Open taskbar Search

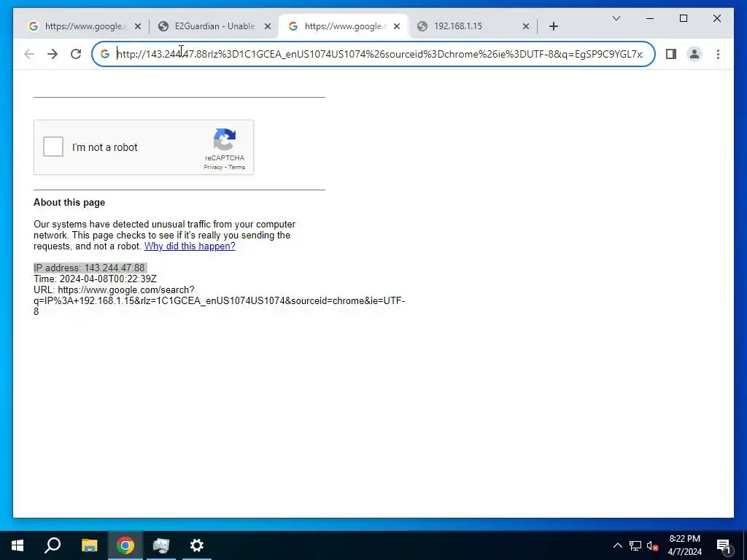click(53, 545)
